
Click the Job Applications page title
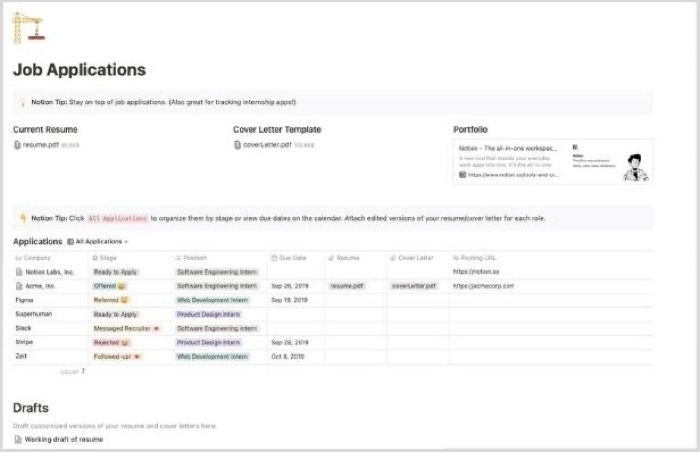(79, 70)
